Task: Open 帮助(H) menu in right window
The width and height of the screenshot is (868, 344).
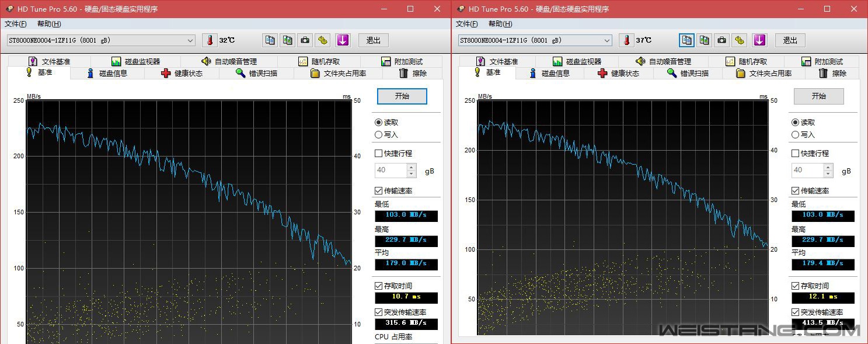Action: click(x=500, y=24)
